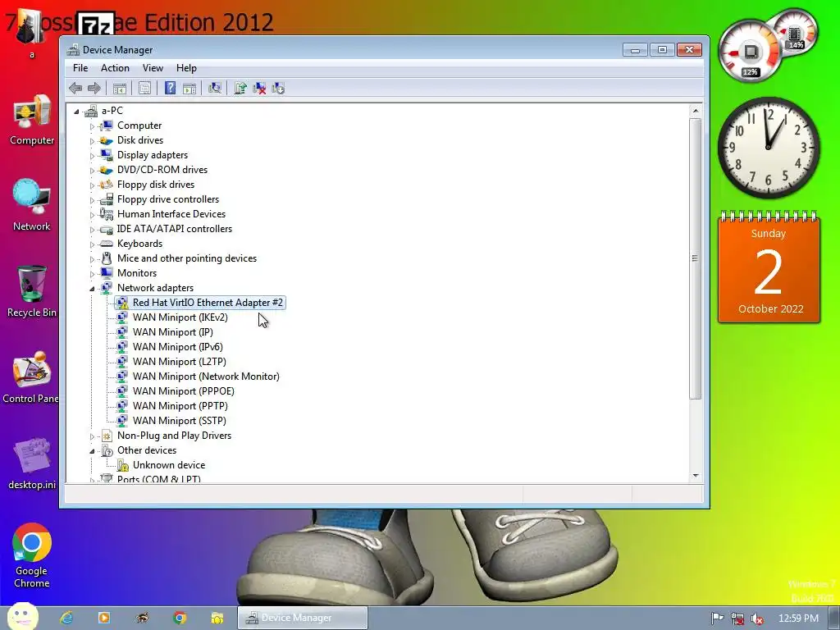Image resolution: width=840 pixels, height=630 pixels.
Task: Select Red Hat VirtIO Ethernet Adapter #2
Action: pyautogui.click(x=208, y=303)
